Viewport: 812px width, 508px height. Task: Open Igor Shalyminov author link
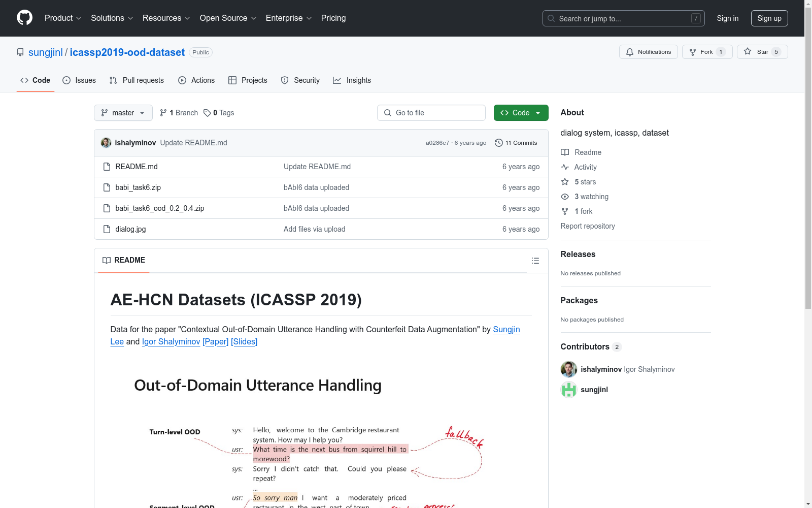pos(171,341)
